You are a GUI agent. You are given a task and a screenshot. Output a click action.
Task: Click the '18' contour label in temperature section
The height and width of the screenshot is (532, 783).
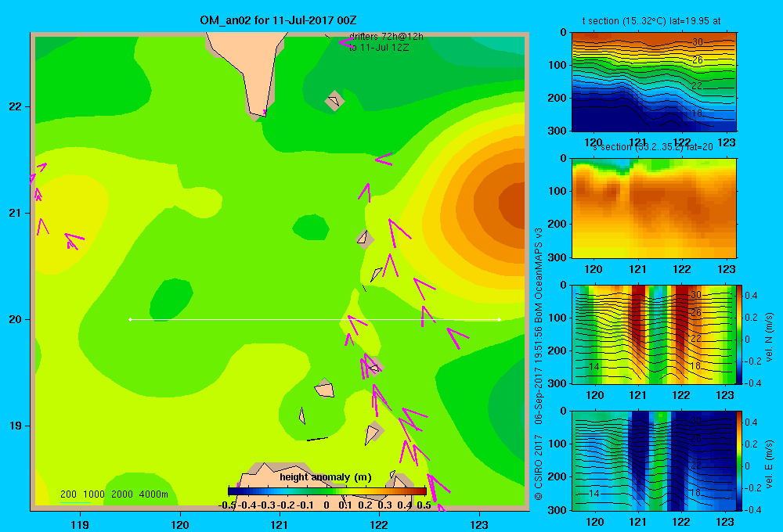[x=697, y=113]
